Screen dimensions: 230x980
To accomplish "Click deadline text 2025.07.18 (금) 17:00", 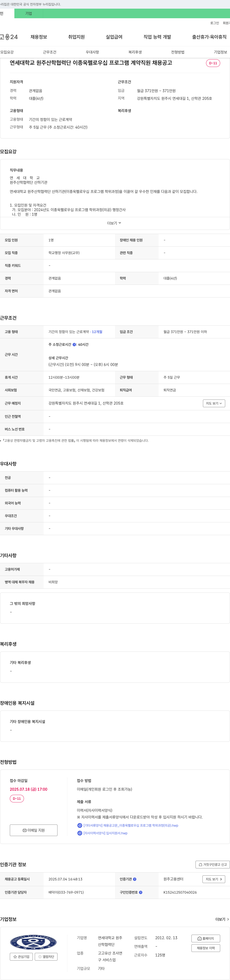I will pyautogui.click(x=29, y=789).
